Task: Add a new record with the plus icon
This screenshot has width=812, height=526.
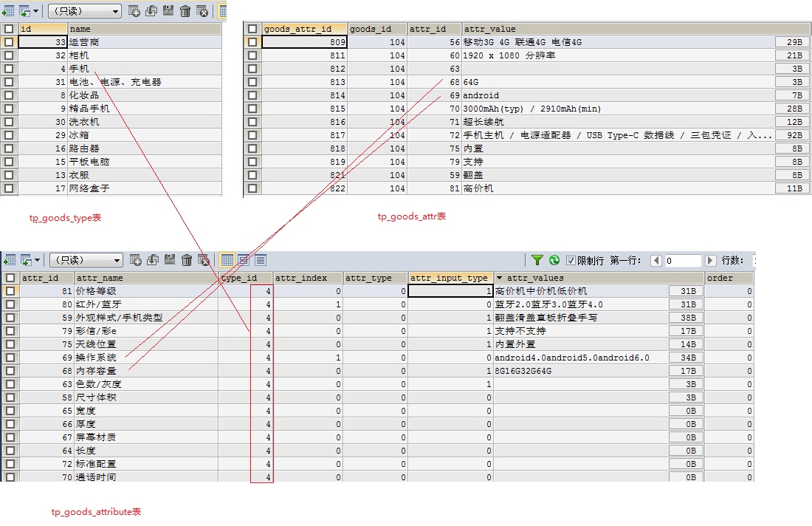Action: click(x=134, y=259)
